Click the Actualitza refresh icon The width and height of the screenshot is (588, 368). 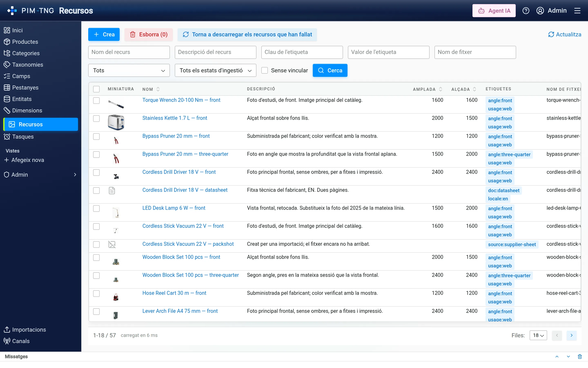click(x=551, y=35)
